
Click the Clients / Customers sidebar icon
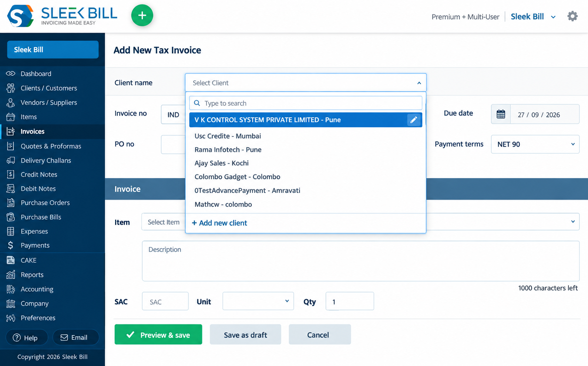11,88
